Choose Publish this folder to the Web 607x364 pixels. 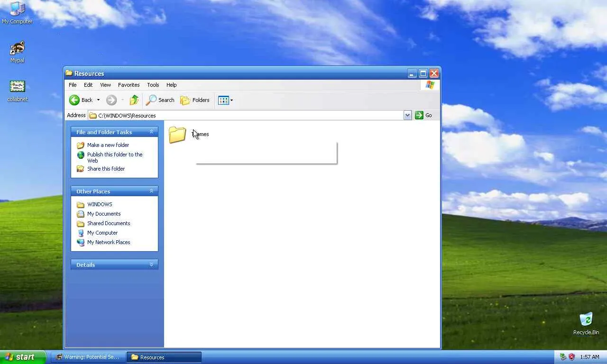pos(115,157)
